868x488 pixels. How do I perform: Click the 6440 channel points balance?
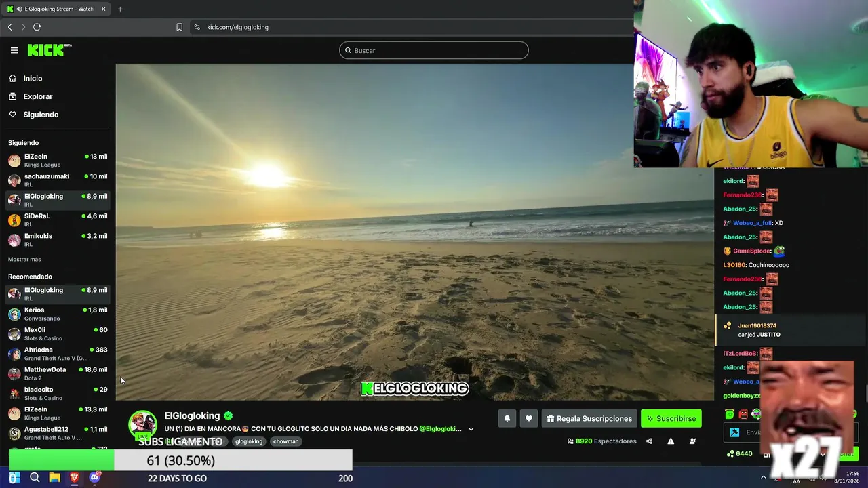[739, 453]
